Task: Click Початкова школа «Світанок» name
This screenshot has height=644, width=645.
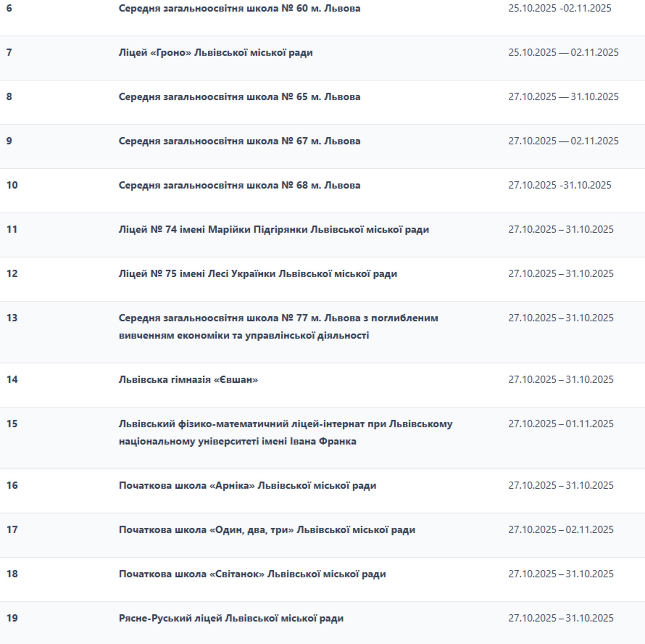Action: tap(252, 574)
